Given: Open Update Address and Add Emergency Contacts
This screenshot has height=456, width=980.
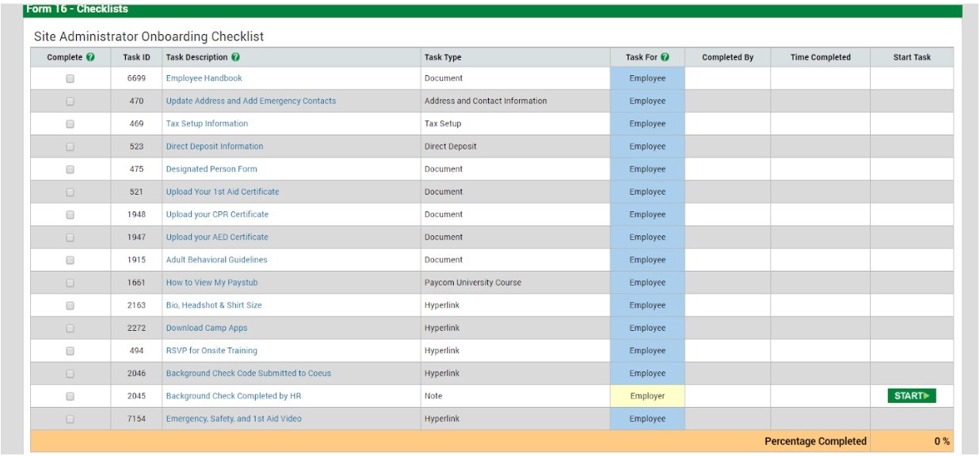Looking at the screenshot, I should pyautogui.click(x=251, y=101).
